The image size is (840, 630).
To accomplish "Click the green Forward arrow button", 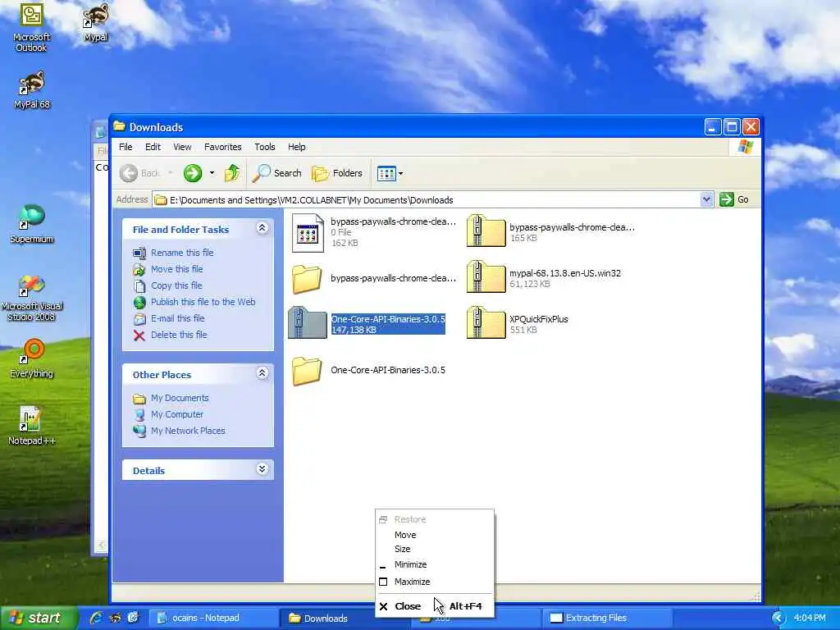I will point(193,173).
